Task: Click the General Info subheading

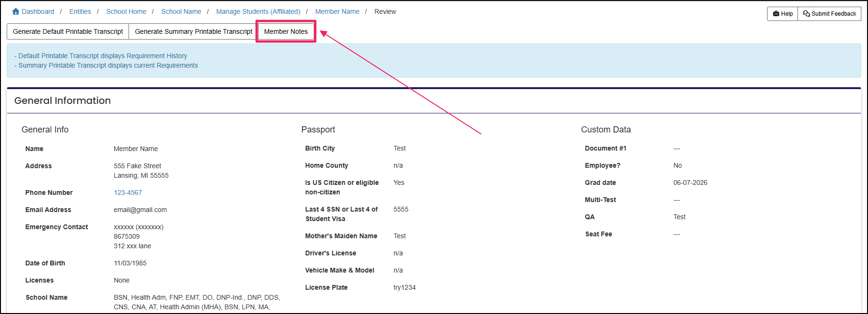Action: point(45,130)
